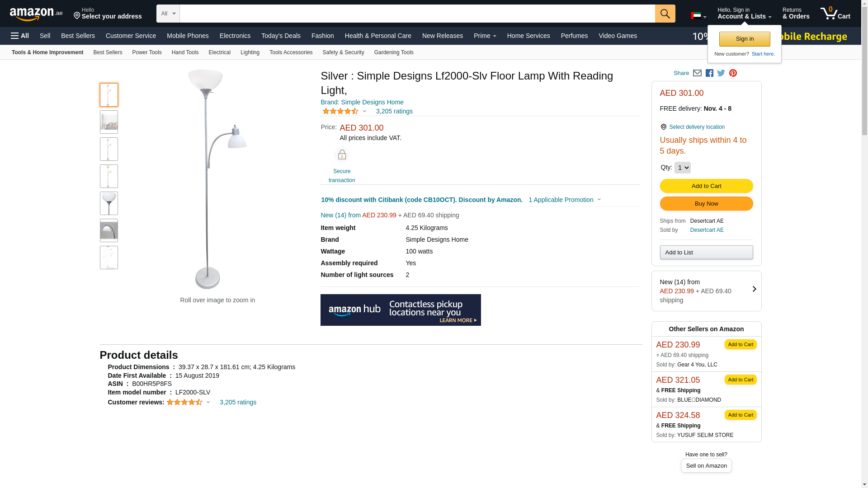This screenshot has height=488, width=868.
Task: Open the country flag language selector
Action: [698, 16]
